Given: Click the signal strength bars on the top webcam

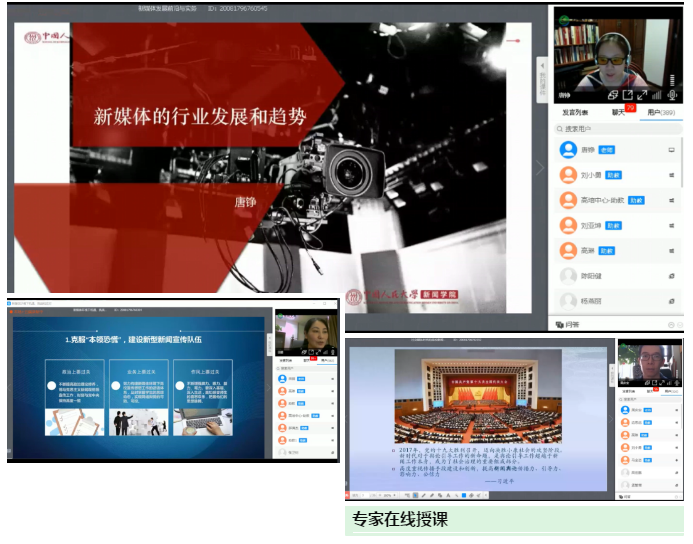Looking at the screenshot, I should (658, 95).
